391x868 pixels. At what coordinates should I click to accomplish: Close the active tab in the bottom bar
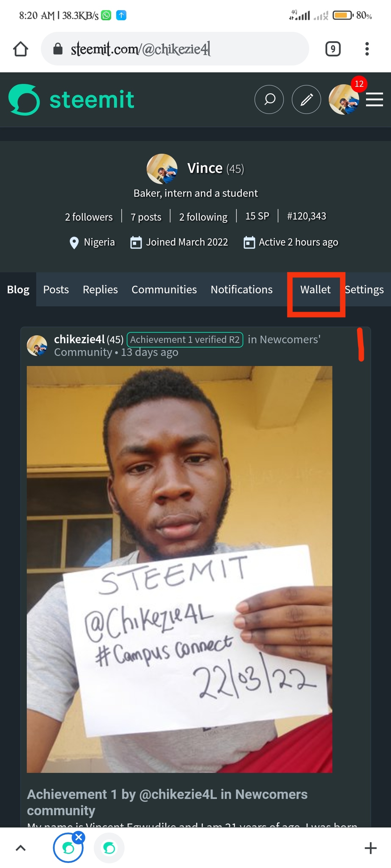79,837
